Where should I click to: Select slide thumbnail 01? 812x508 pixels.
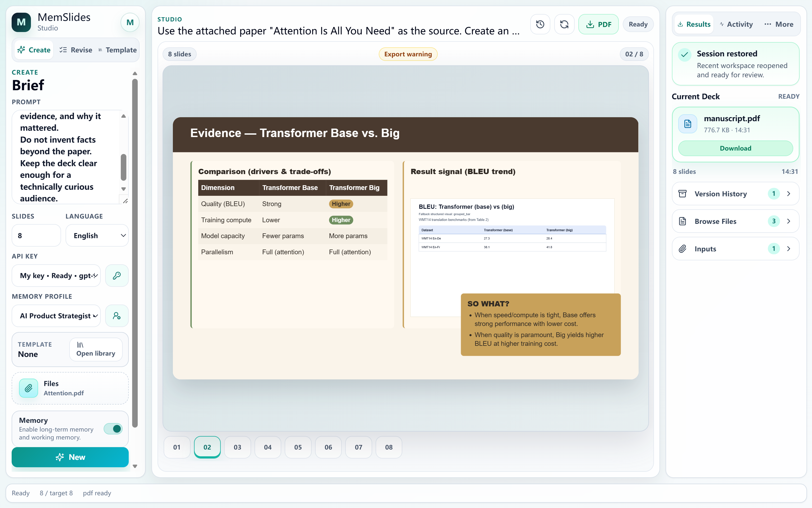coord(177,447)
